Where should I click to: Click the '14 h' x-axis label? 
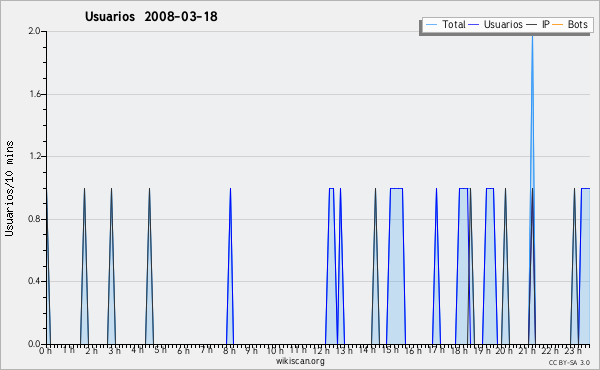click(x=367, y=350)
